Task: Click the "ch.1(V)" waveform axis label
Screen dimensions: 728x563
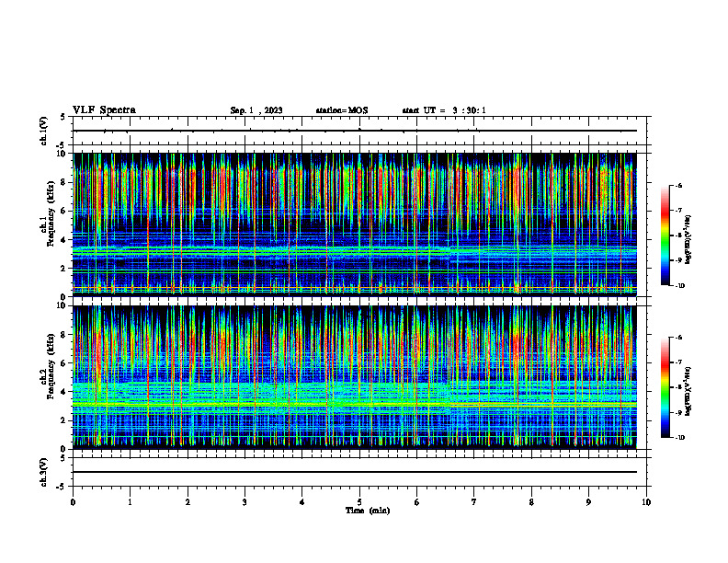Action: tap(44, 131)
